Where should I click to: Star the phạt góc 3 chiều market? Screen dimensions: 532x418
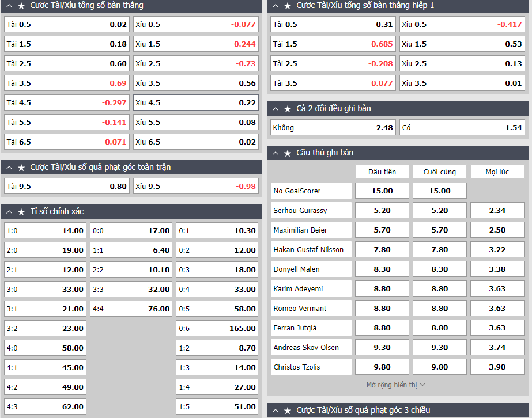tap(288, 411)
